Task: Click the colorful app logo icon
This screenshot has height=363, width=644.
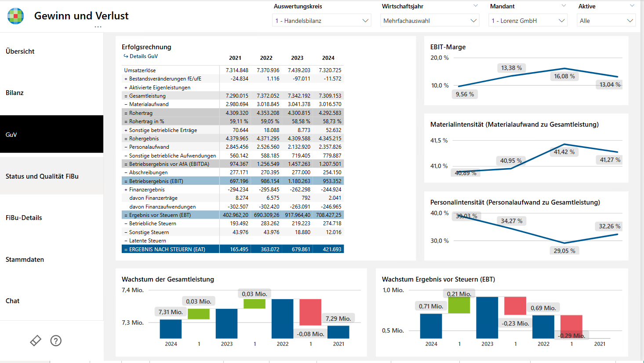Action: click(x=16, y=16)
